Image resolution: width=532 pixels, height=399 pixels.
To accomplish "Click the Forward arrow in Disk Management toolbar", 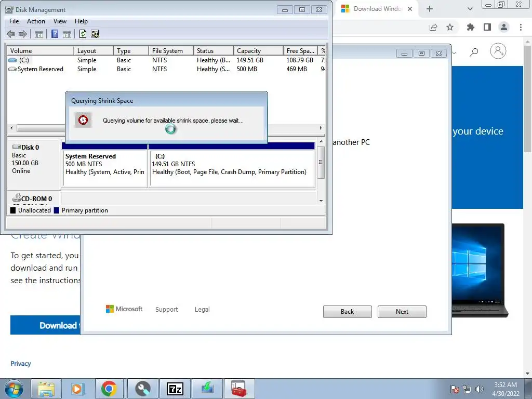I will click(23, 34).
